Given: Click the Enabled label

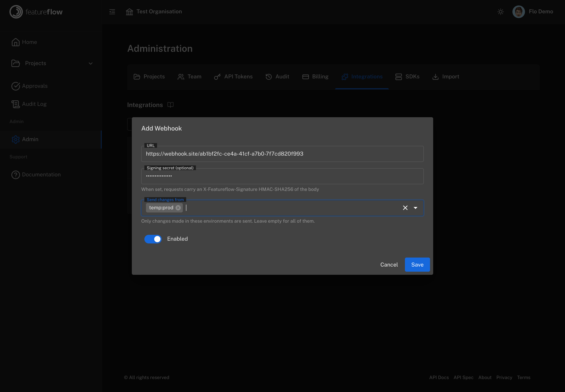Looking at the screenshot, I should coord(177,239).
